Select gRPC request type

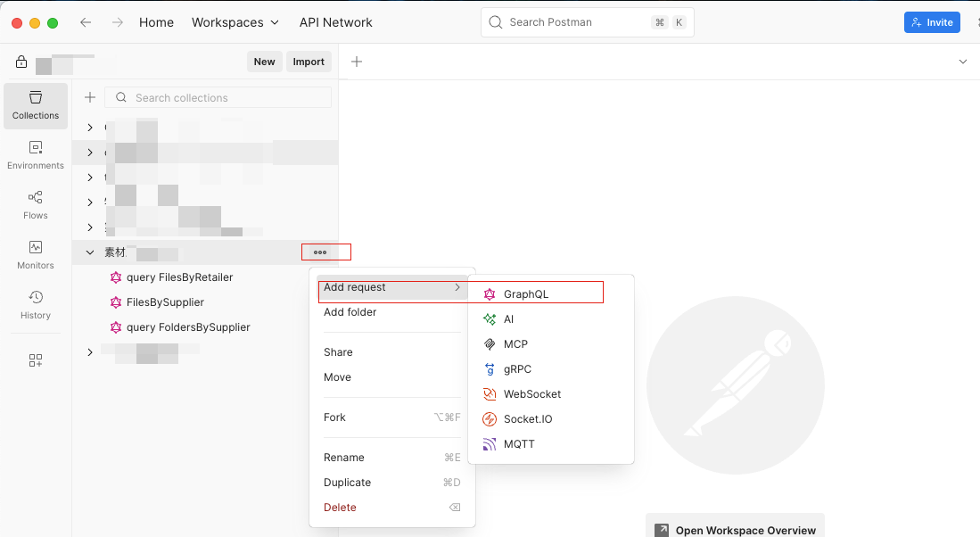pos(550,368)
